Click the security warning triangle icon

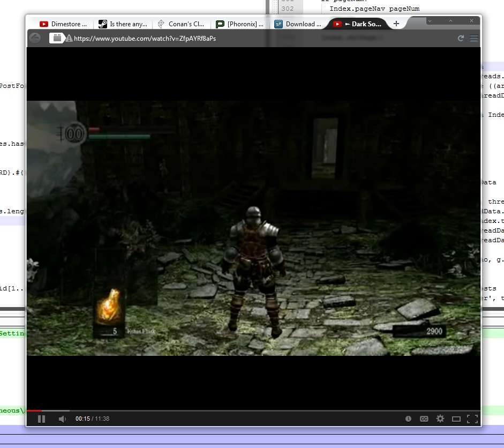click(69, 39)
